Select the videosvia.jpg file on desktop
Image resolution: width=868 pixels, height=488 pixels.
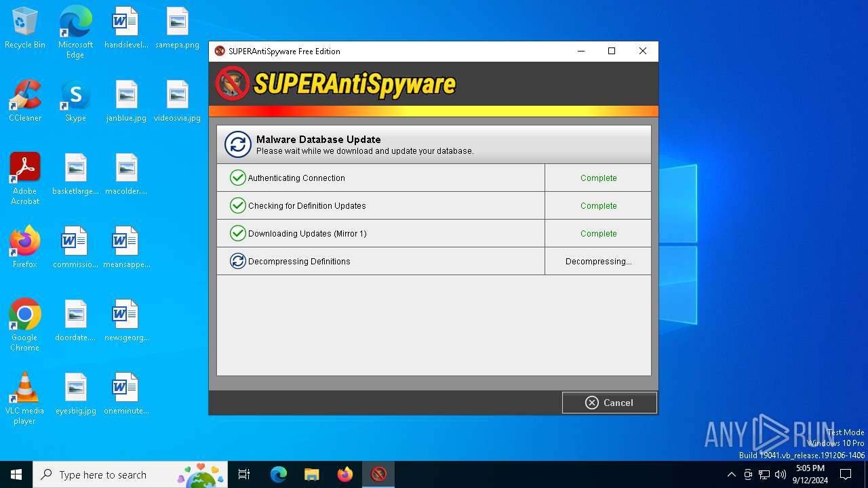[177, 101]
